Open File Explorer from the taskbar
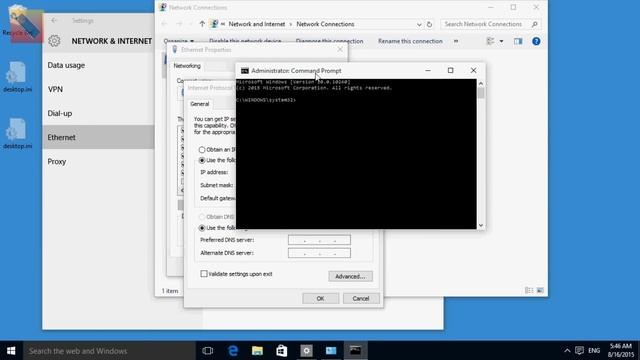 point(257,351)
